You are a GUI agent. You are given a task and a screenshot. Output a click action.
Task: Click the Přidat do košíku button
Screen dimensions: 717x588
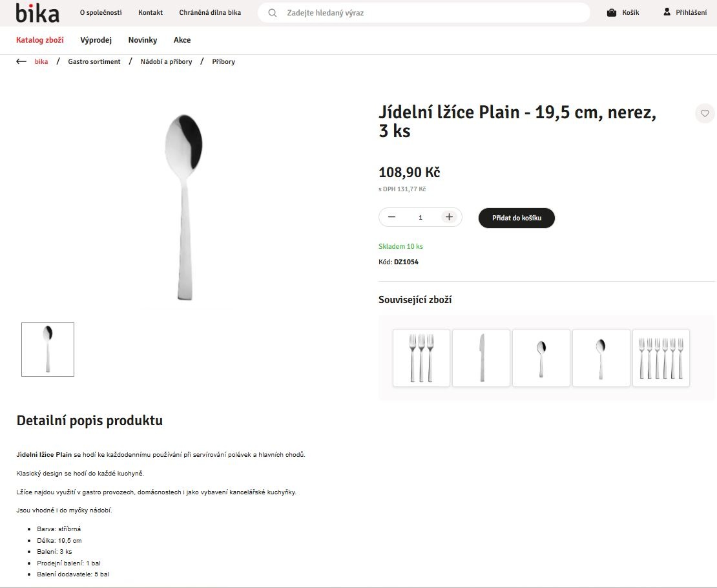point(516,218)
